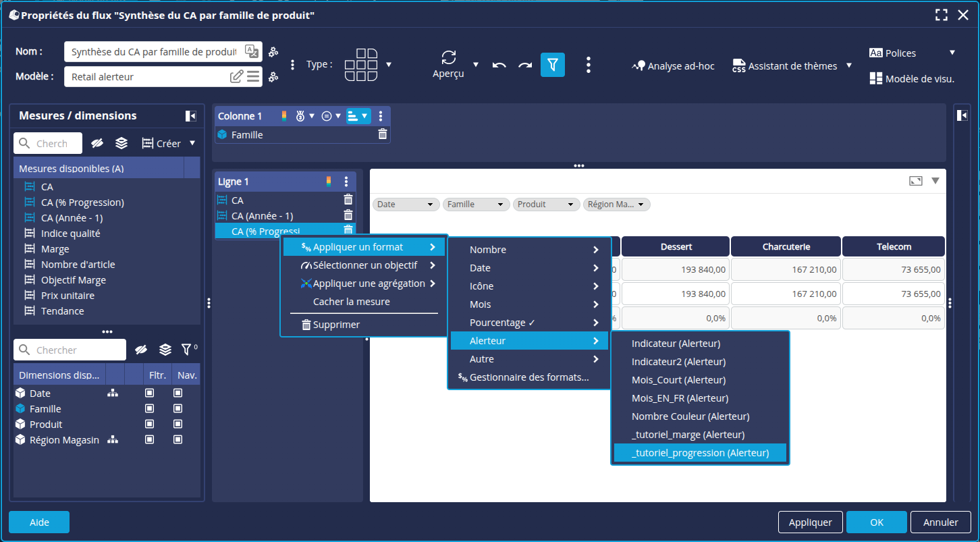980x542 pixels.
Task: Open the Assistant de thèmes dropdown
Action: click(849, 65)
